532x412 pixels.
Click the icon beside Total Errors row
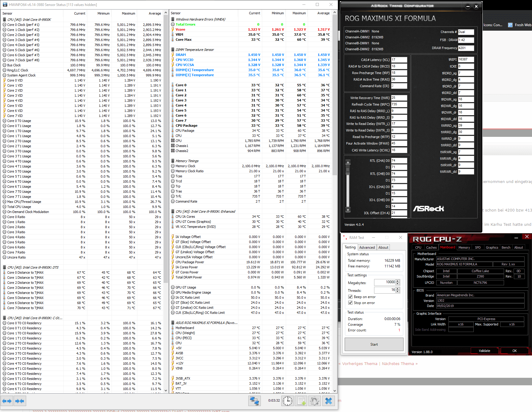click(x=173, y=24)
